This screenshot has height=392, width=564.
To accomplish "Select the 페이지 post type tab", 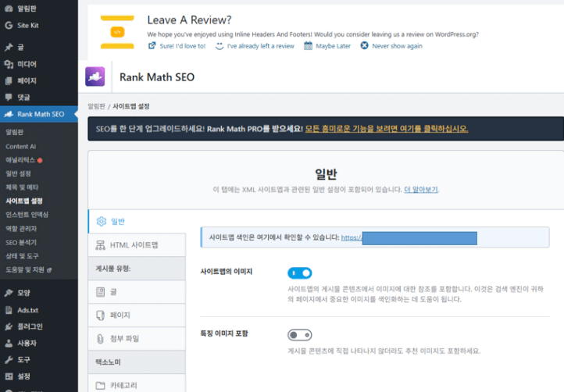I will click(x=137, y=315).
